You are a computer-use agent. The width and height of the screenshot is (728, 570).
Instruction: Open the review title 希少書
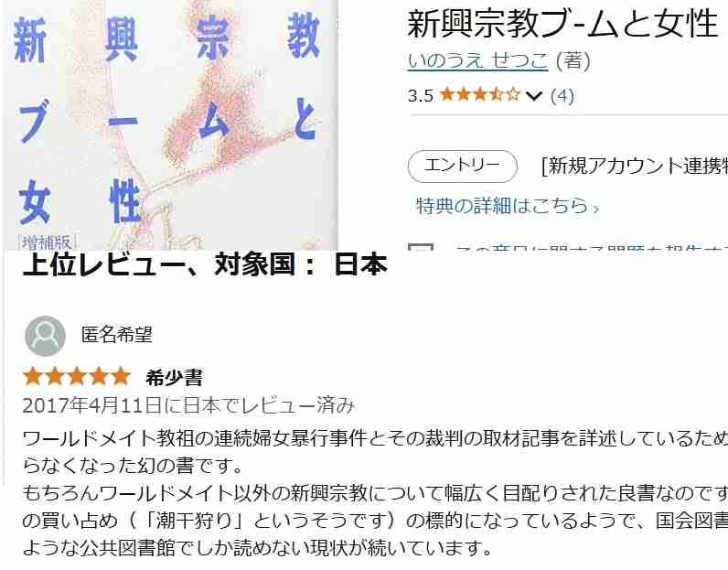[174, 378]
